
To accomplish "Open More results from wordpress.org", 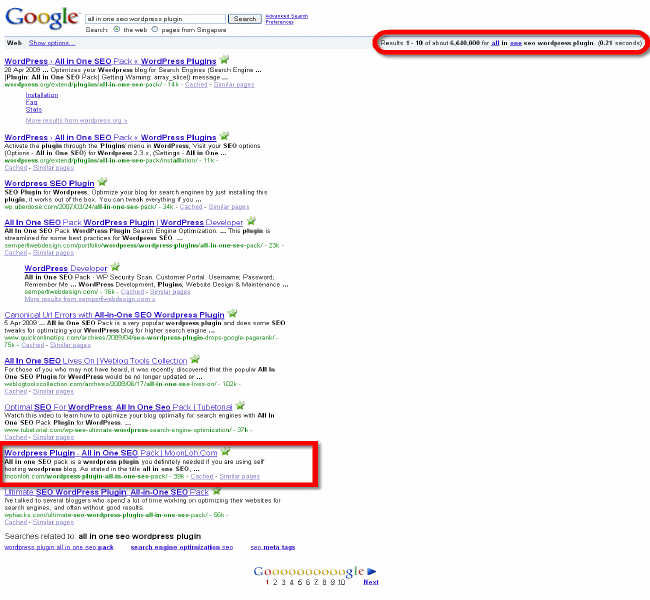I will pos(76,121).
